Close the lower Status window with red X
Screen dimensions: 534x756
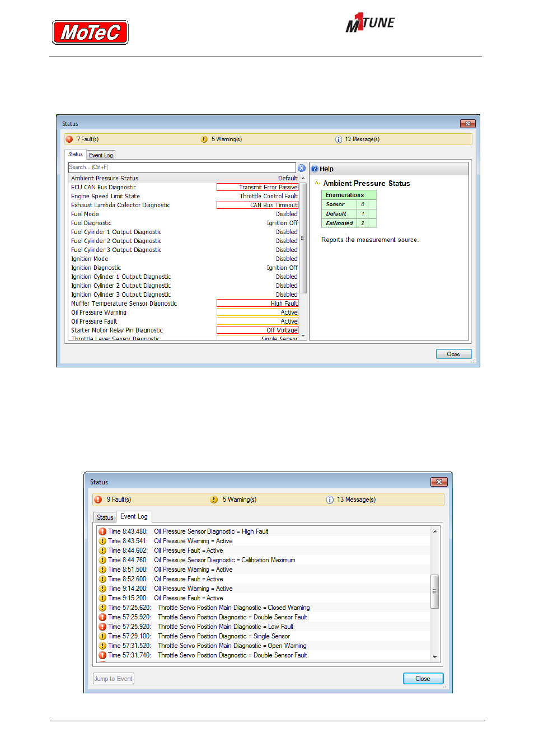[439, 482]
